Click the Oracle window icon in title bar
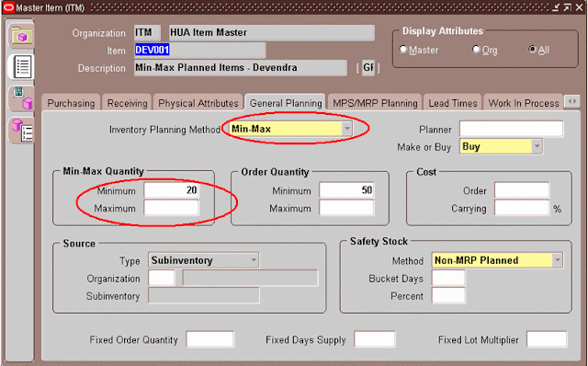Viewport: 588px width, 366px height. point(8,7)
